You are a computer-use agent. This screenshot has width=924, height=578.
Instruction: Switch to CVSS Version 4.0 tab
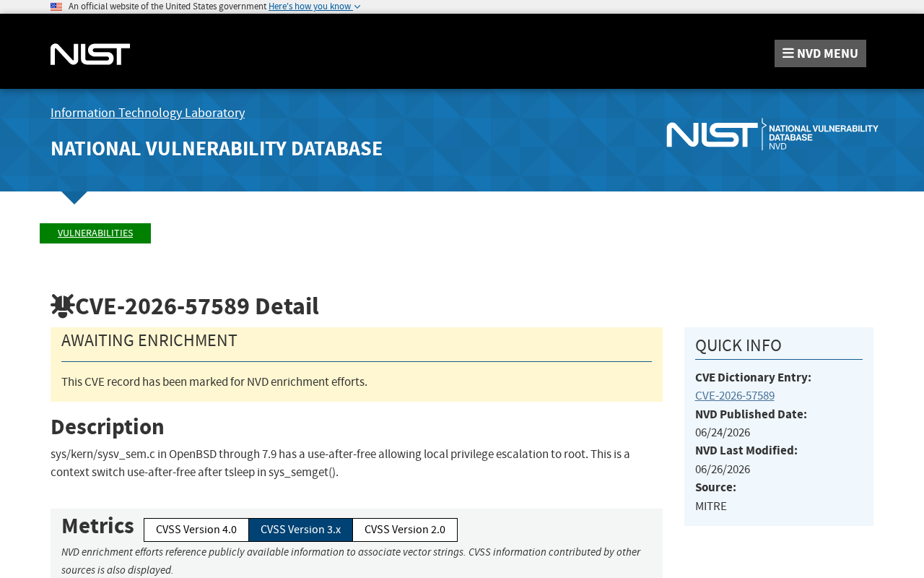(x=196, y=530)
